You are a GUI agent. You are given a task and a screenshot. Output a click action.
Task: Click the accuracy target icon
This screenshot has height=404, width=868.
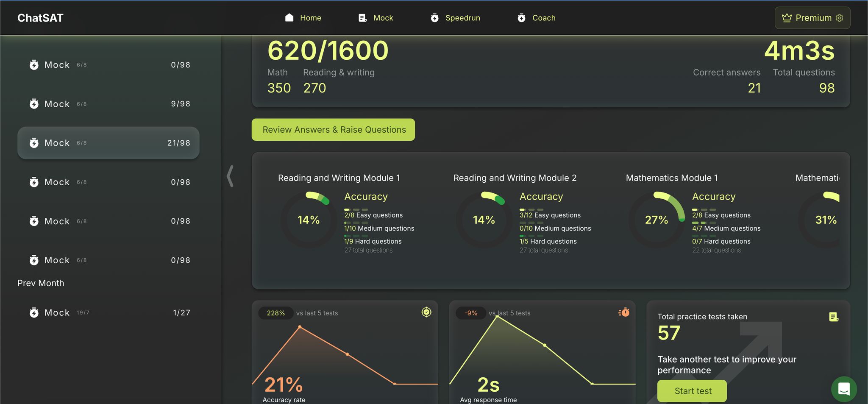[426, 312]
